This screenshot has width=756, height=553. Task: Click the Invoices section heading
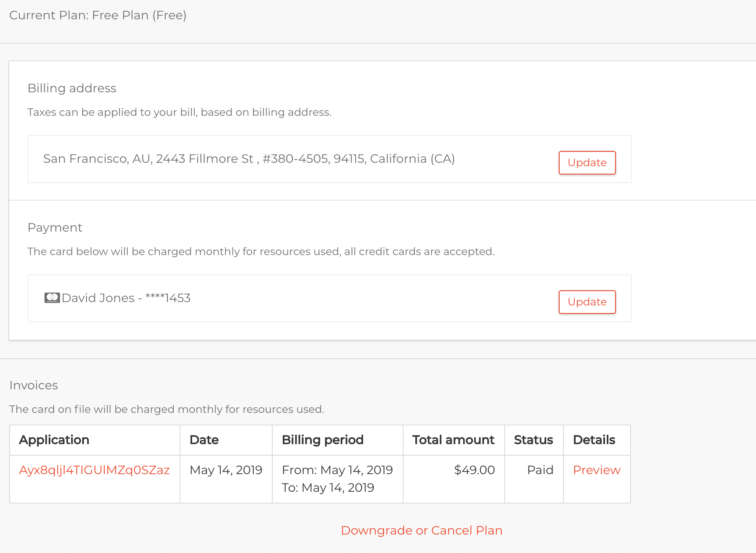[34, 385]
